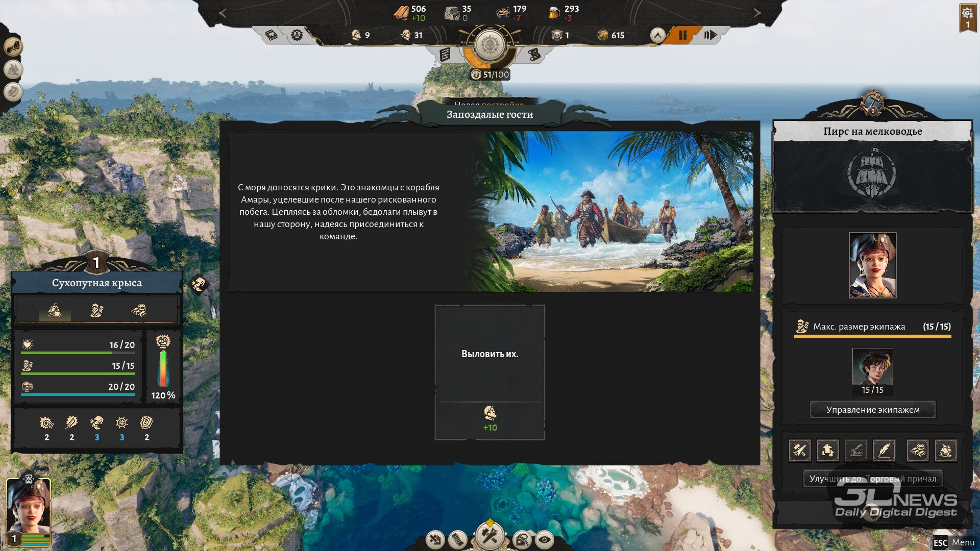Click the Сухопутная крыса ship title

(97, 283)
